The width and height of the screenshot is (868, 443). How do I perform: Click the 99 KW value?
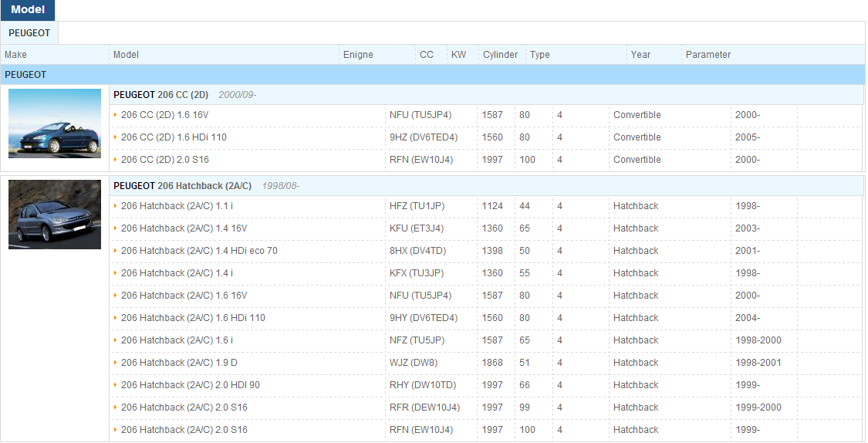click(x=524, y=407)
